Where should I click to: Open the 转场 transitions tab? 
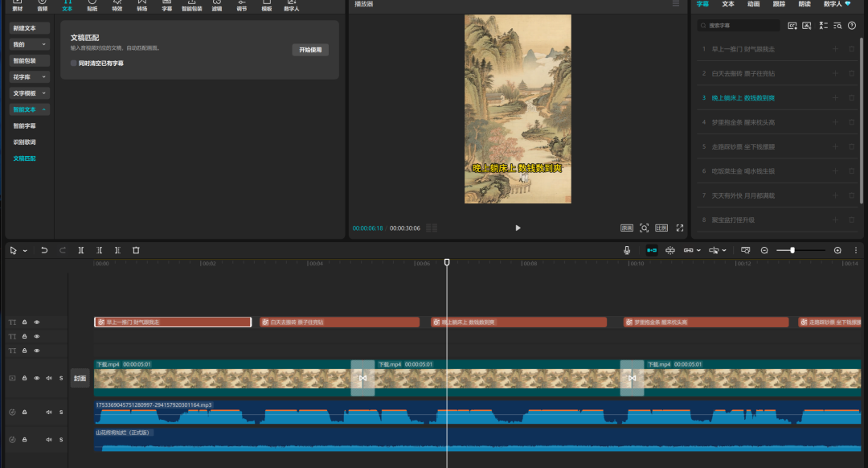click(x=141, y=6)
